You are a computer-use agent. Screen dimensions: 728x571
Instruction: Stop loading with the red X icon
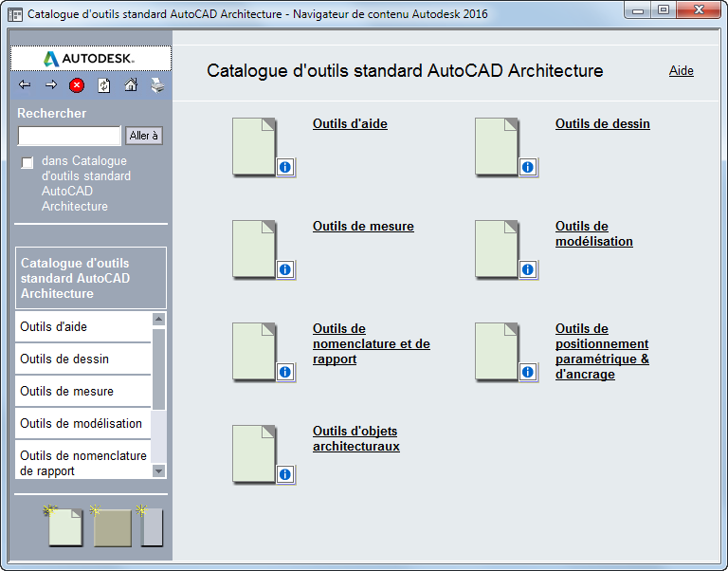[x=77, y=85]
